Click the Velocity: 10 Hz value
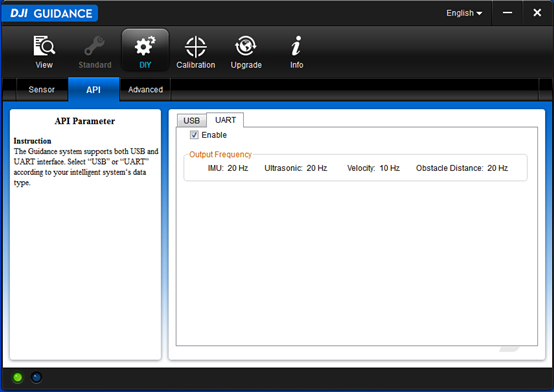 [x=373, y=168]
